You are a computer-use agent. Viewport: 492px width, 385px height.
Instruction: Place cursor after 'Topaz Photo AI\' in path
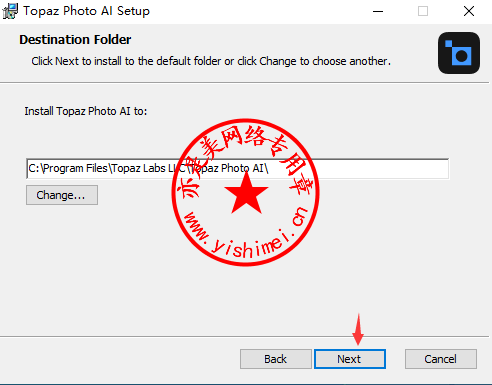[269, 168]
